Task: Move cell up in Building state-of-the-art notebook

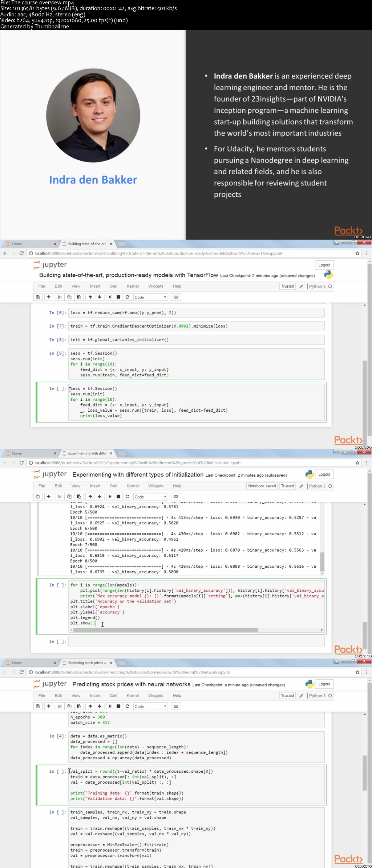Action: tap(90, 297)
